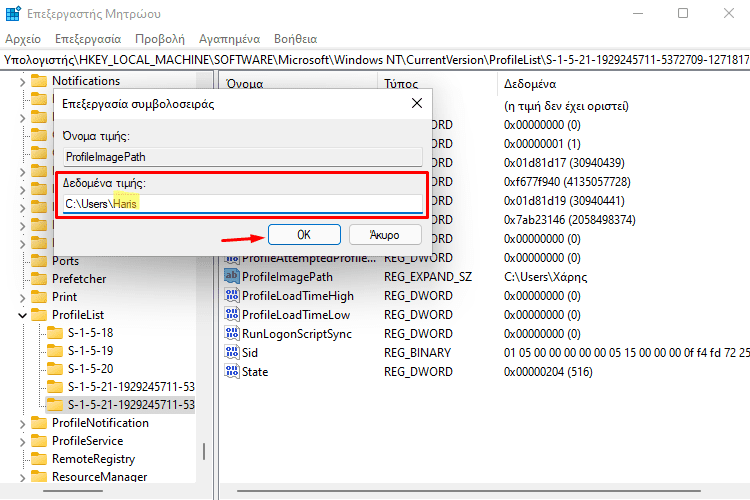Click the S-1-5-18 folder icon
Image resolution: width=750 pixels, height=500 pixels.
56,332
